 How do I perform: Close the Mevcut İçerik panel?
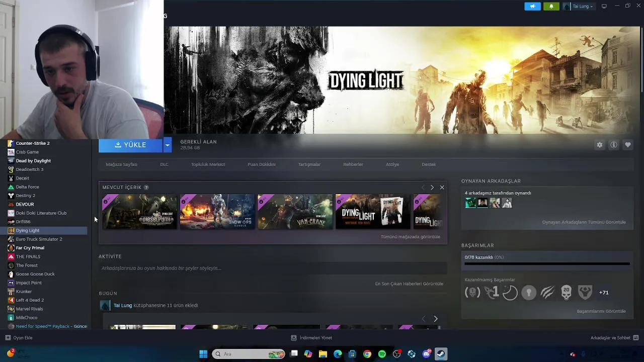pos(442,188)
